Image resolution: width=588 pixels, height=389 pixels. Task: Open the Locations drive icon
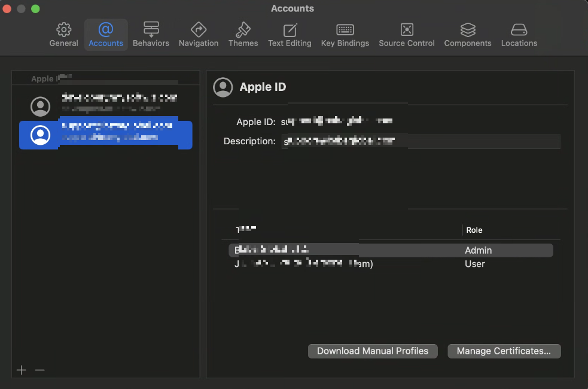click(x=519, y=30)
